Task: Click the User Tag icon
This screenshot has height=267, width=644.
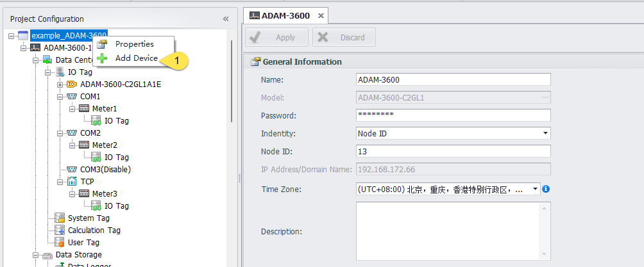Action: coord(60,243)
